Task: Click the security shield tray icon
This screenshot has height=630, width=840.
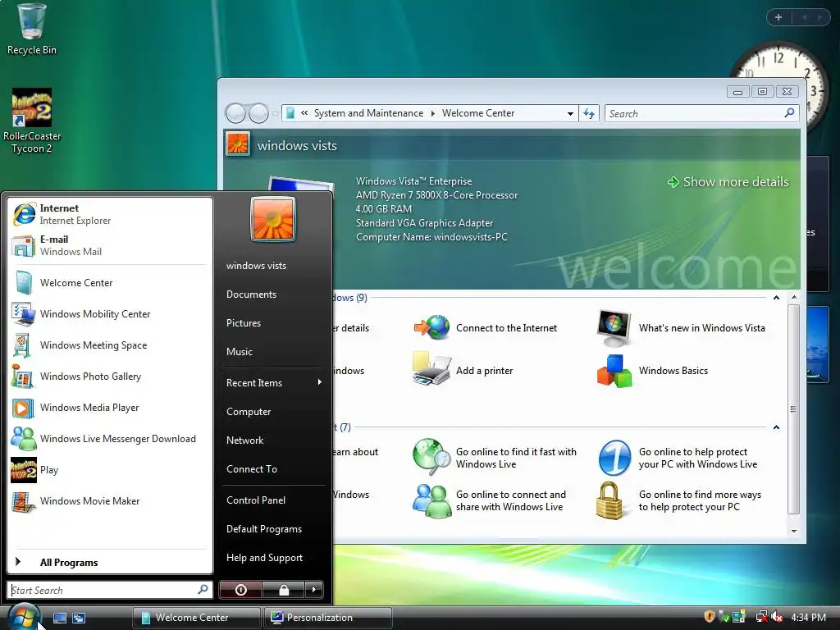Action: click(x=710, y=617)
